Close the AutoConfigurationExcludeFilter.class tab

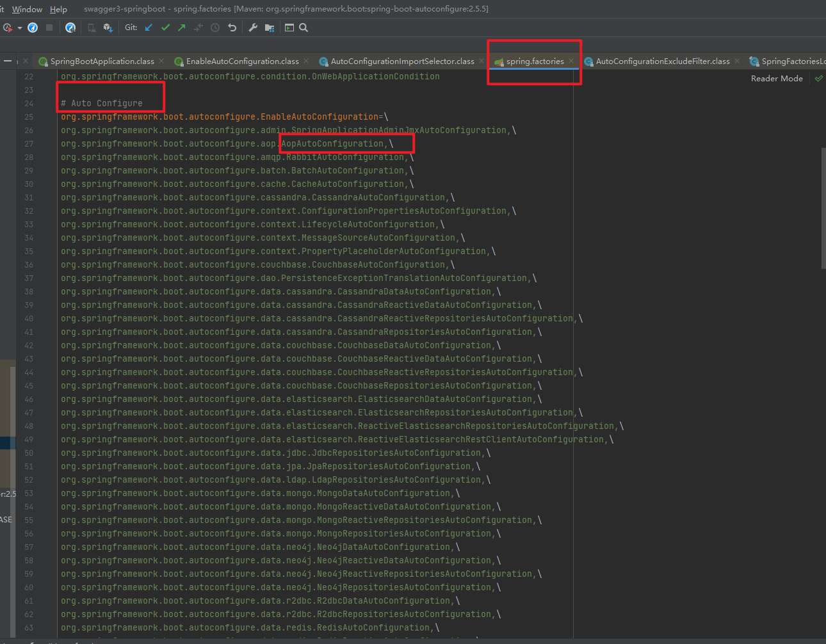737,61
